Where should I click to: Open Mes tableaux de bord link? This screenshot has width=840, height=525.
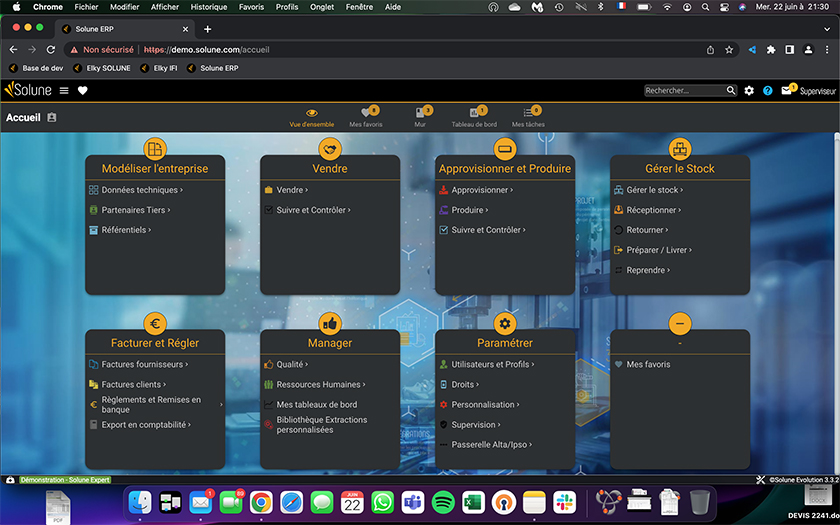[317, 405]
